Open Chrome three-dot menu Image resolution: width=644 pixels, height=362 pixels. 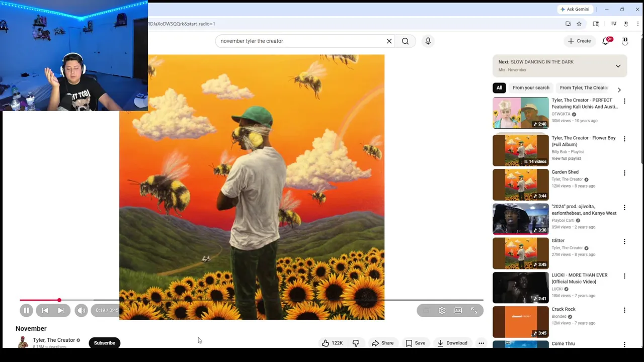(x=638, y=24)
